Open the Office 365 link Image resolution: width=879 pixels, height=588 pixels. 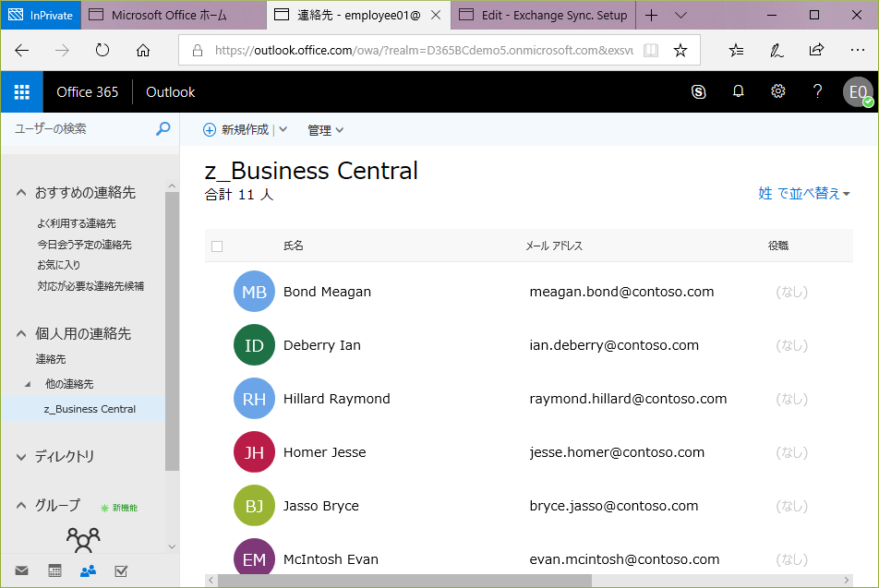[88, 92]
